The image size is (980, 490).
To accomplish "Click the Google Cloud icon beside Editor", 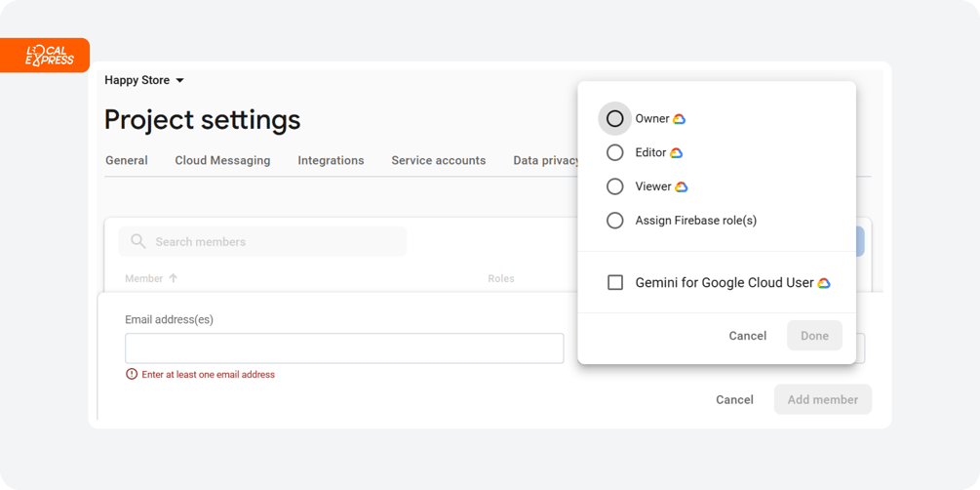I will [x=677, y=152].
